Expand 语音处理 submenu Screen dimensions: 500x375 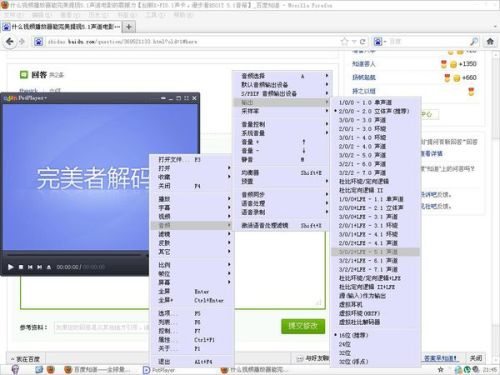tap(282, 203)
